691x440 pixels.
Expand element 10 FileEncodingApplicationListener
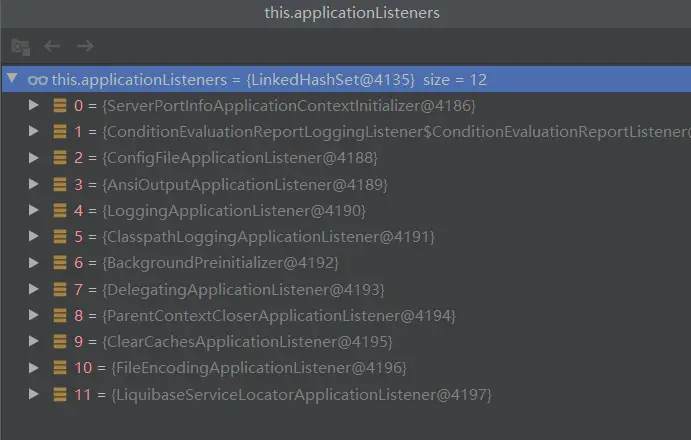click(x=33, y=367)
